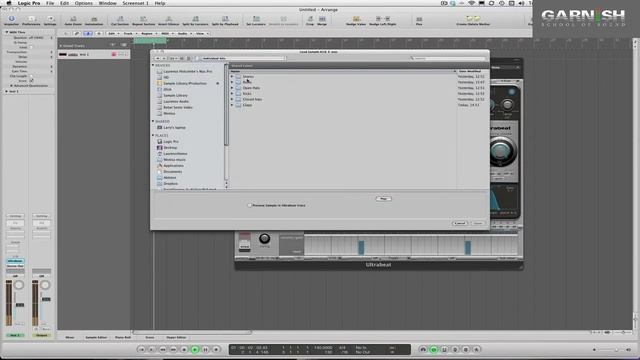The image size is (640, 360).
Task: Click the back arrow in the file dialog
Action: [x=158, y=58]
